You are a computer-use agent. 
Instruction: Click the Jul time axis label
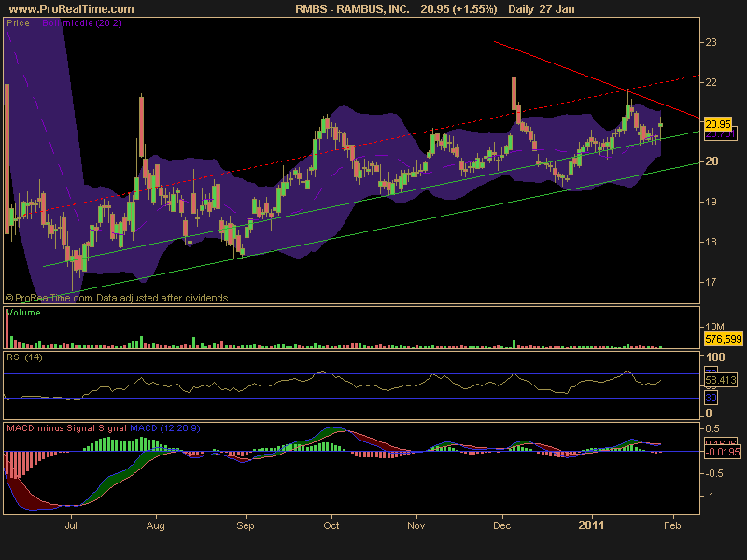coord(71,525)
